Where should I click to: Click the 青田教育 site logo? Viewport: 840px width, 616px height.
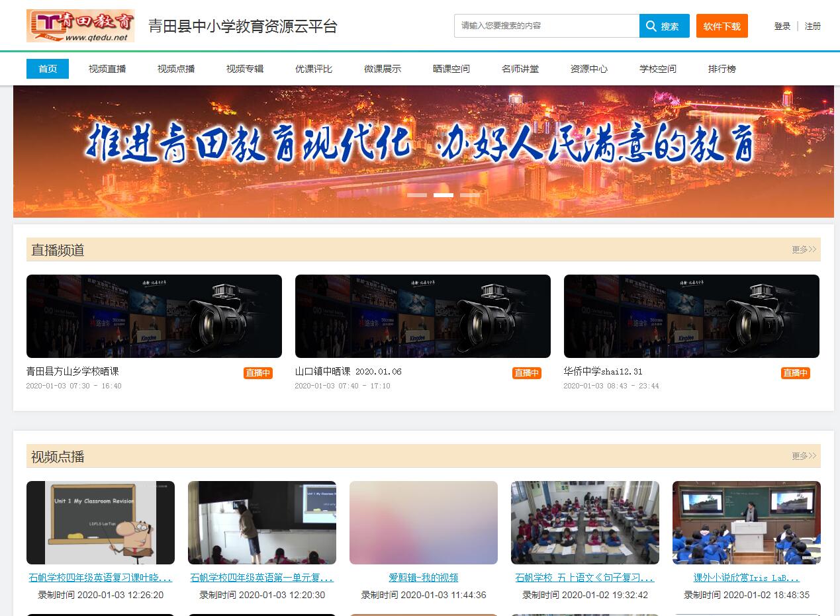click(80, 26)
